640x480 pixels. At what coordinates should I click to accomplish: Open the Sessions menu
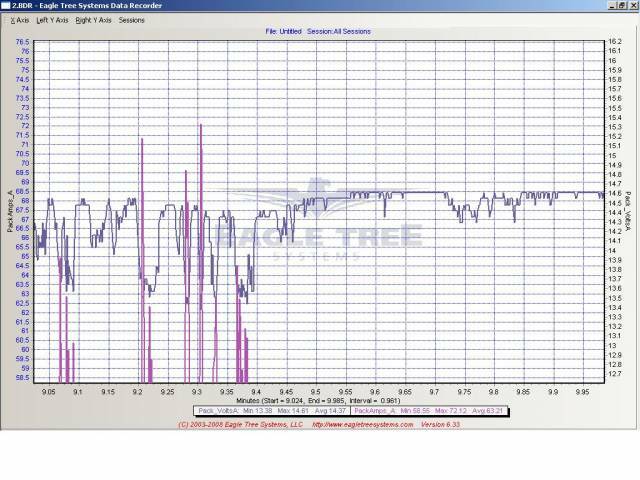coord(131,20)
